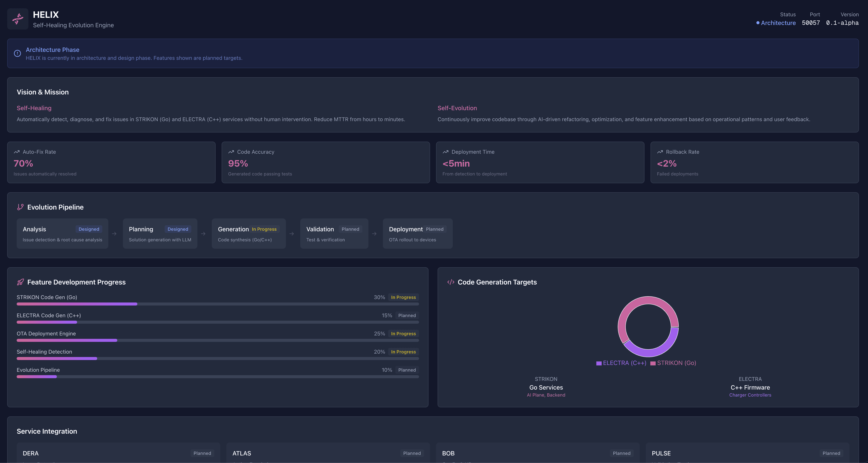The image size is (868, 463).
Task: Click the Evolution Pipeline branch icon
Action: (x=20, y=207)
